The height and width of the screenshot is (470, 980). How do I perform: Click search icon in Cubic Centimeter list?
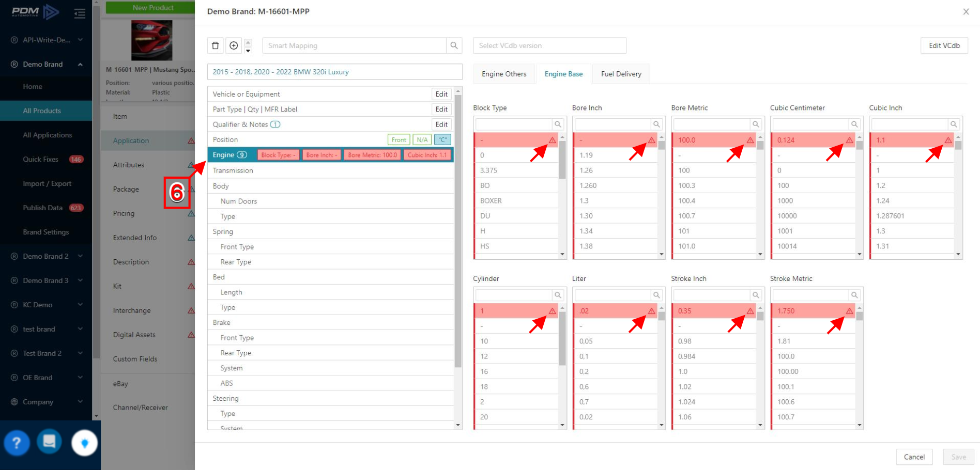point(854,124)
